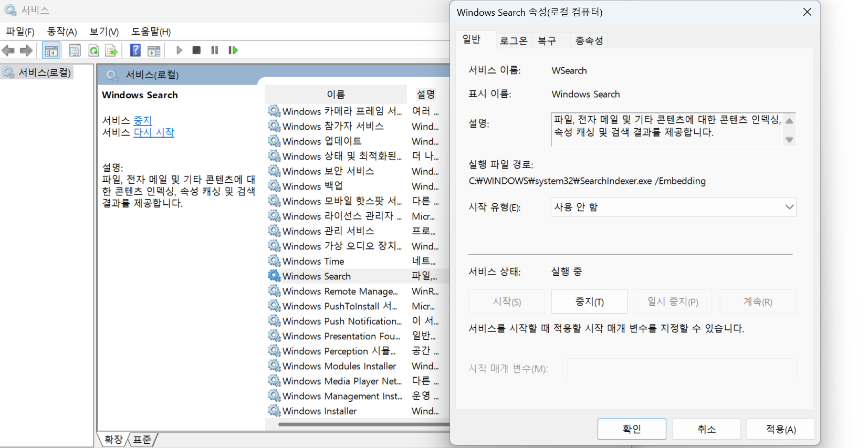The height and width of the screenshot is (448, 868).
Task: Select Windows Perception 시뮬 service row
Action: point(358,351)
